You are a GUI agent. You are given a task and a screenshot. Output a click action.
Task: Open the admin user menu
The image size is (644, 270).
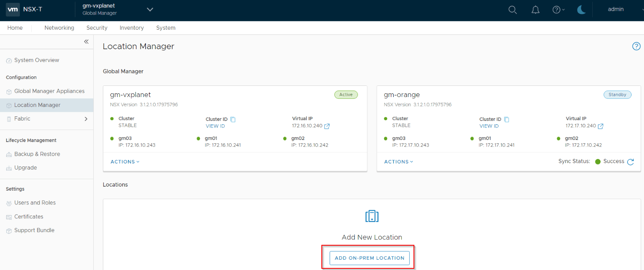pyautogui.click(x=616, y=9)
